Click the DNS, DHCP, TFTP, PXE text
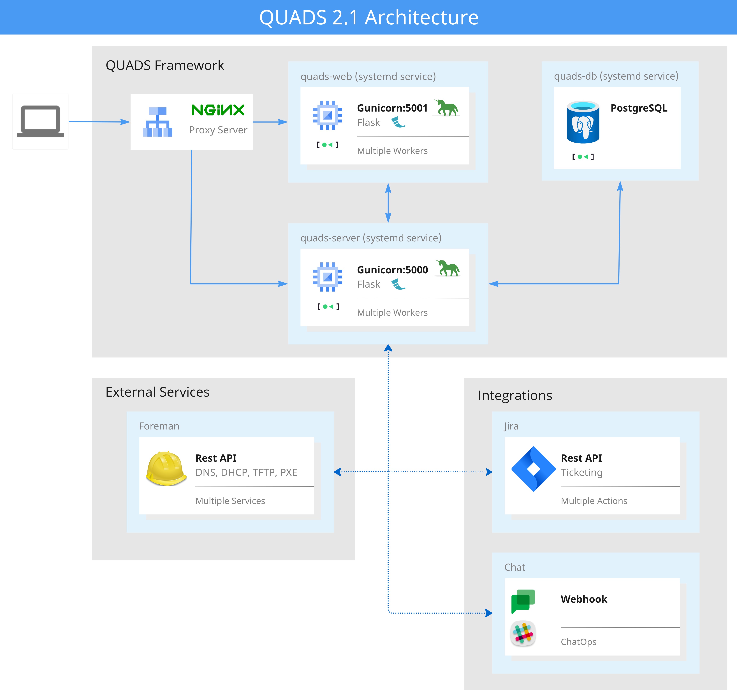The width and height of the screenshot is (737, 700). point(246,472)
